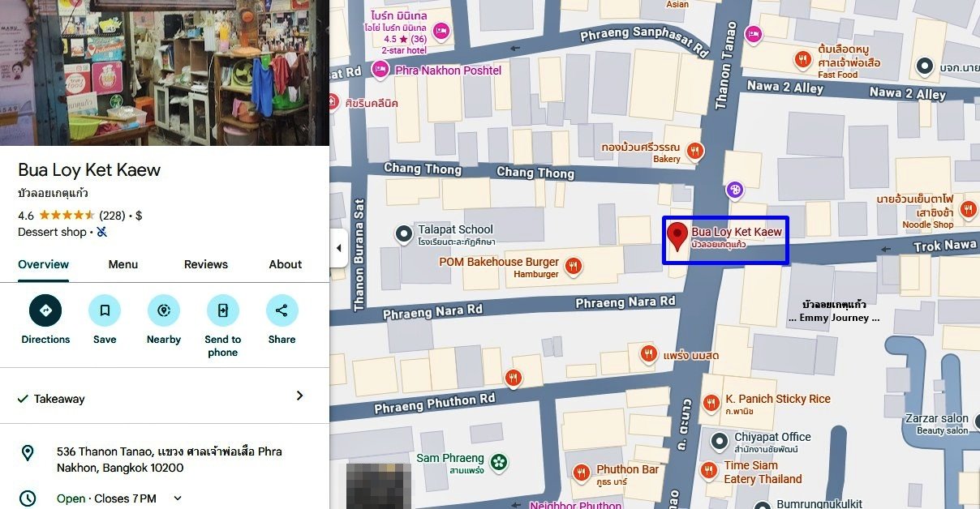Click the Directions icon button
This screenshot has height=509, width=980.
(45, 310)
